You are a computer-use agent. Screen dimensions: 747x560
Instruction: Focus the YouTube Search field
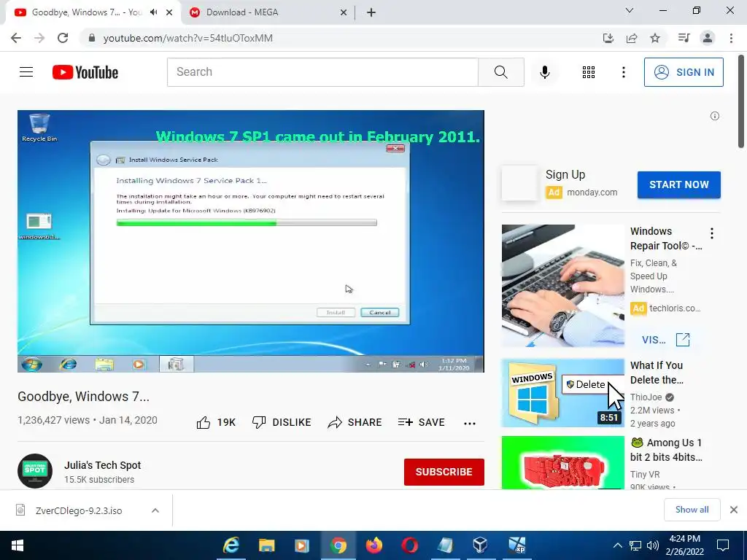point(322,72)
